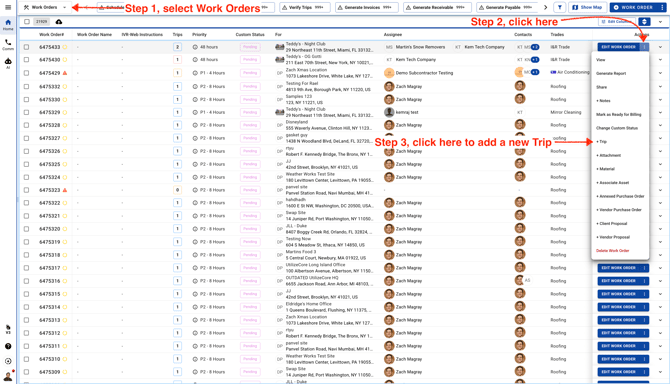Check the box for work order 6475309
Image resolution: width=670 pixels, height=384 pixels.
tap(26, 372)
